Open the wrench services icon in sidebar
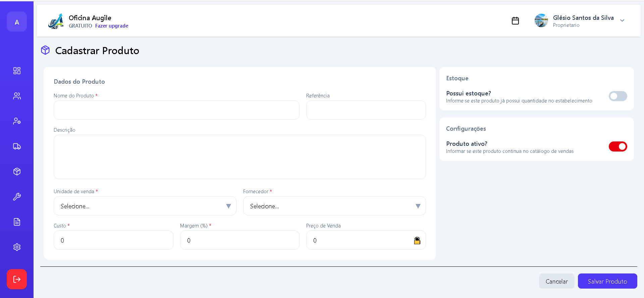Image resolution: width=644 pixels, height=298 pixels. [x=17, y=197]
